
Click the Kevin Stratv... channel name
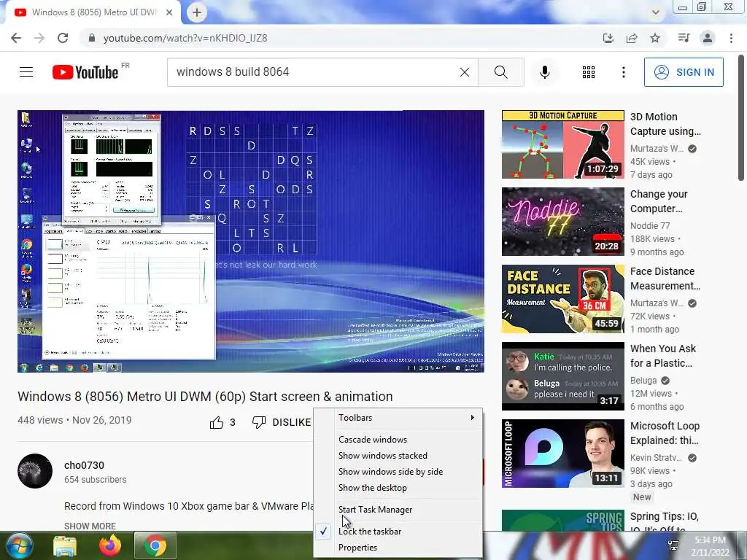pos(656,458)
